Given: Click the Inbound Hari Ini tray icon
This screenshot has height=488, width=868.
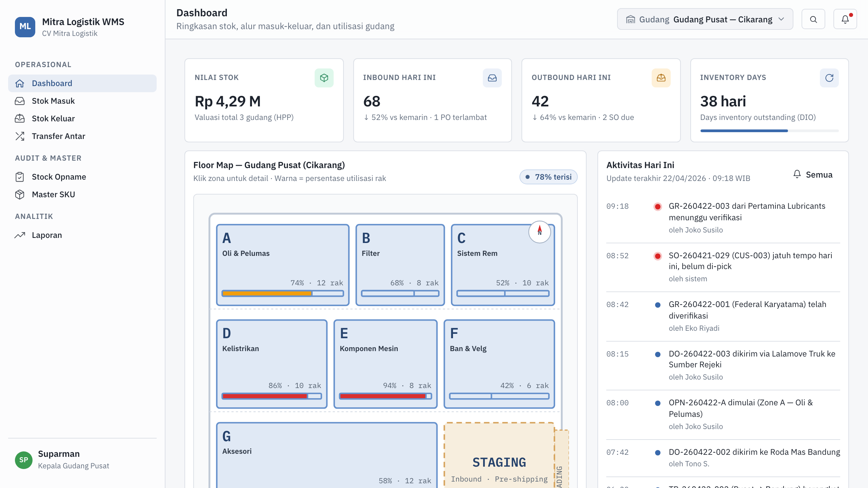Looking at the screenshot, I should click(x=492, y=78).
